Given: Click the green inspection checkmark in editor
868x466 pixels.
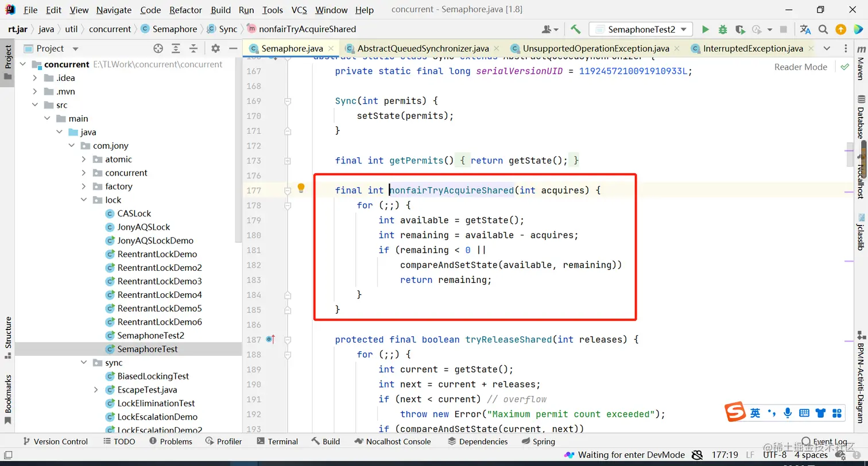Looking at the screenshot, I should (844, 67).
